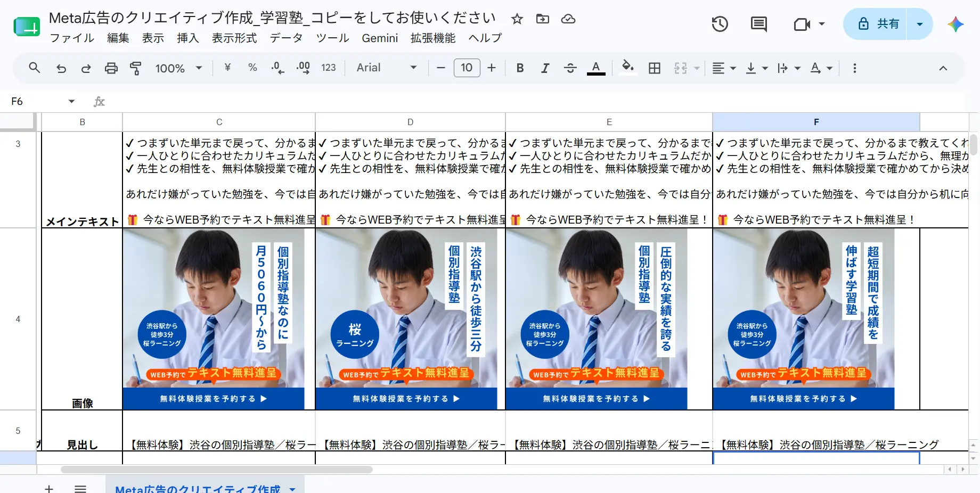Open Meet call options arrow
Image resolution: width=980 pixels, height=493 pixels.
822,24
